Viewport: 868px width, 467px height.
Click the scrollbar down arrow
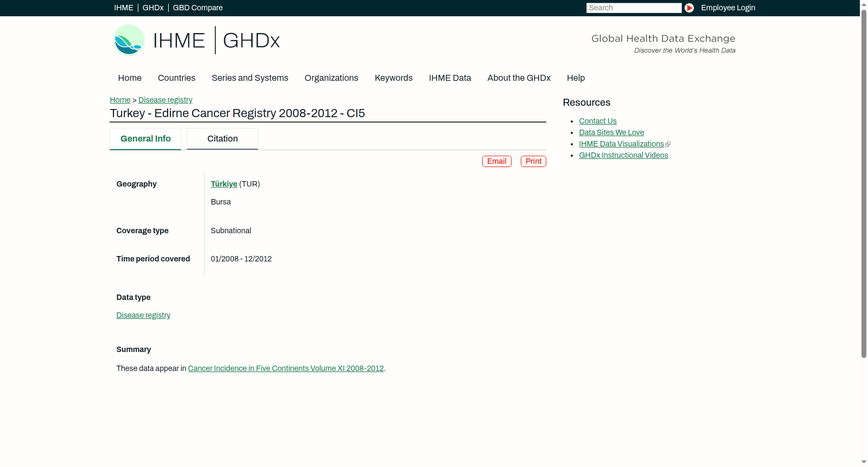pyautogui.click(x=864, y=462)
